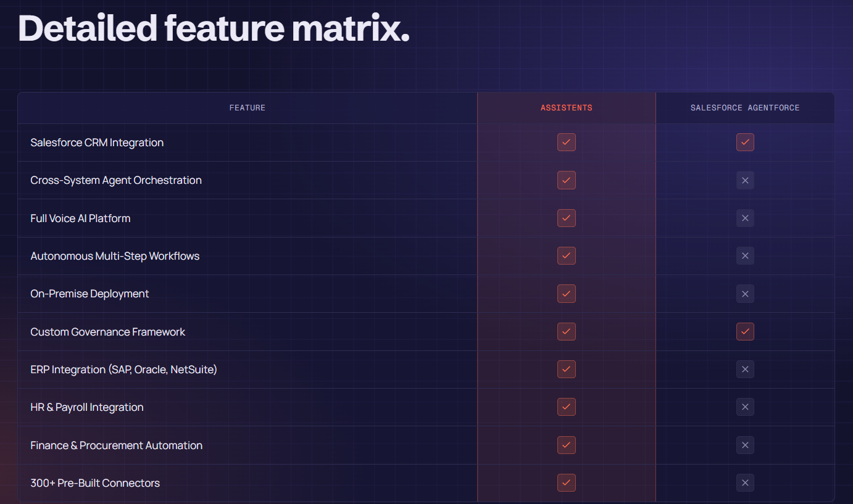Click Assistents checkmark for Autonomous Multi-Step Workflows
853x504 pixels.
[567, 256]
